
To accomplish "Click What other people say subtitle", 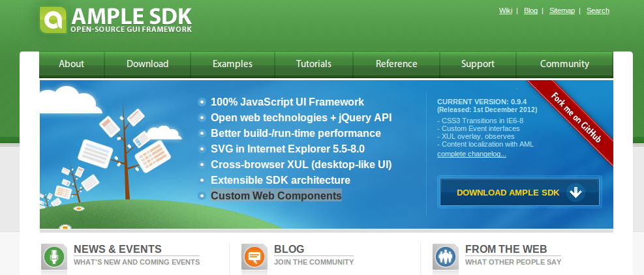I will tap(513, 262).
